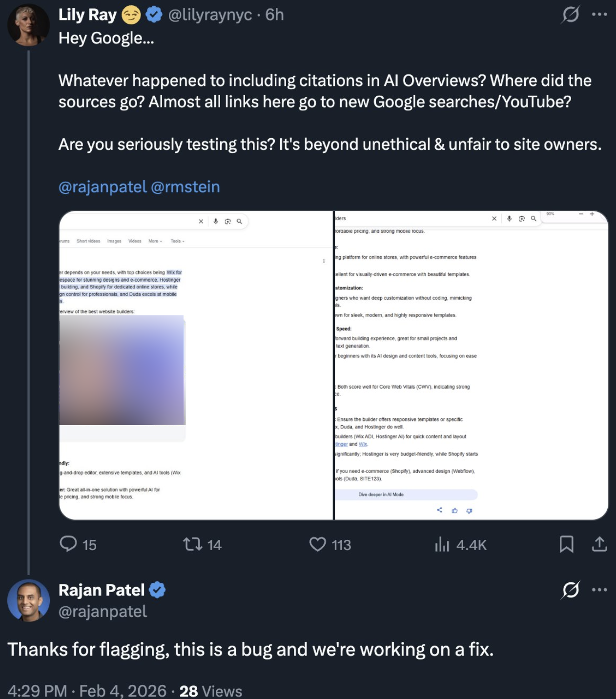Give thumbs down on the AI Overview
Viewport: 616px width, 699px height.
(x=469, y=511)
